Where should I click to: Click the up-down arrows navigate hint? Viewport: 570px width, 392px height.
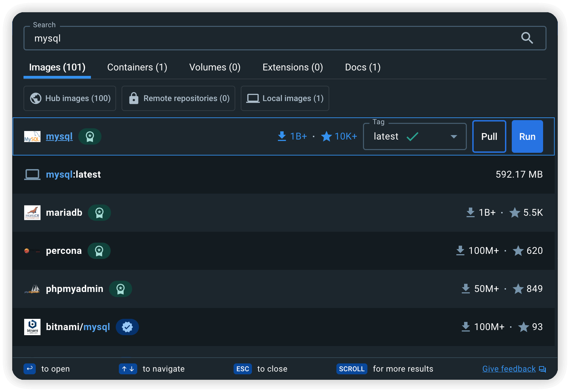click(x=128, y=369)
